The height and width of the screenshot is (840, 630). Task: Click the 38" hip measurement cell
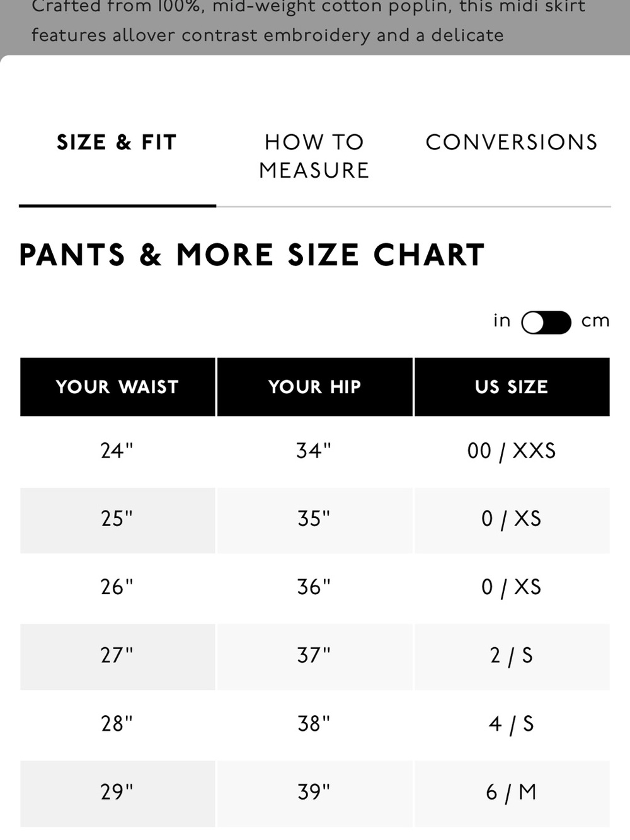[315, 724]
